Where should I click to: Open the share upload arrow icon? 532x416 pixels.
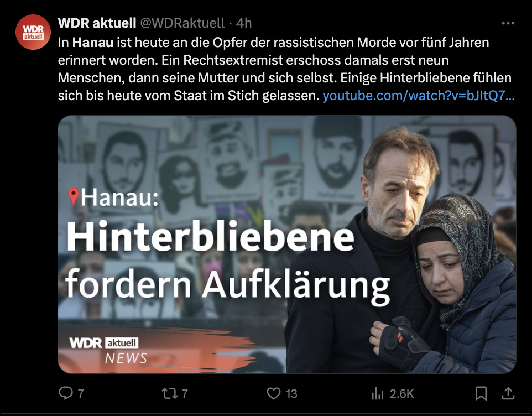pos(508,393)
